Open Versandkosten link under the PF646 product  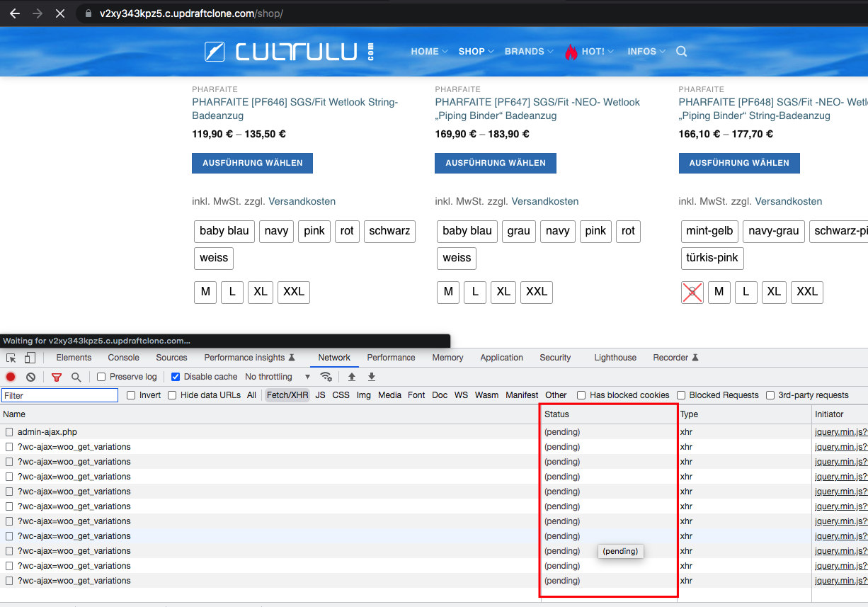click(x=302, y=201)
